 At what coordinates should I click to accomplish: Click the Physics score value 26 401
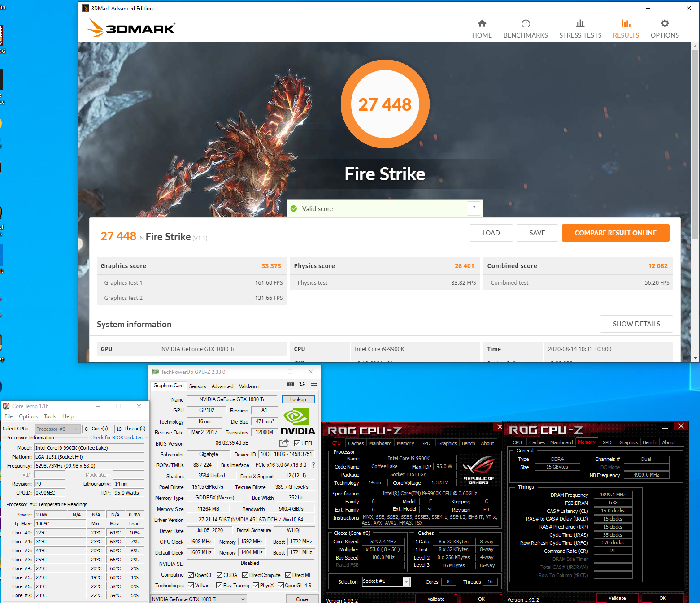pos(464,266)
